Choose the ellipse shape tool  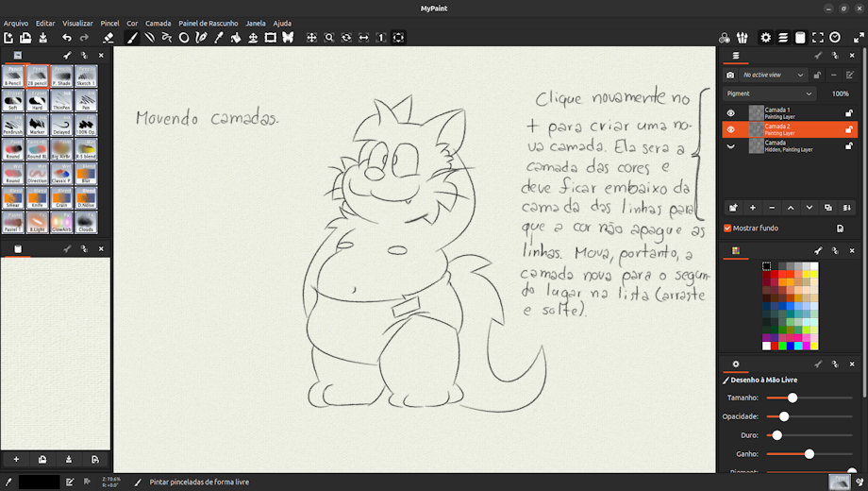[x=184, y=38]
